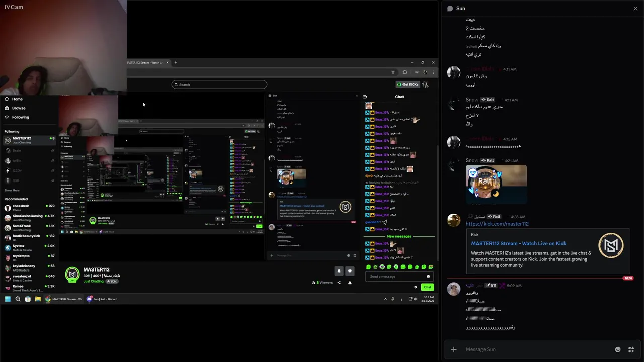Click the Get KICKs button
The width and height of the screenshot is (644, 362).
408,84
